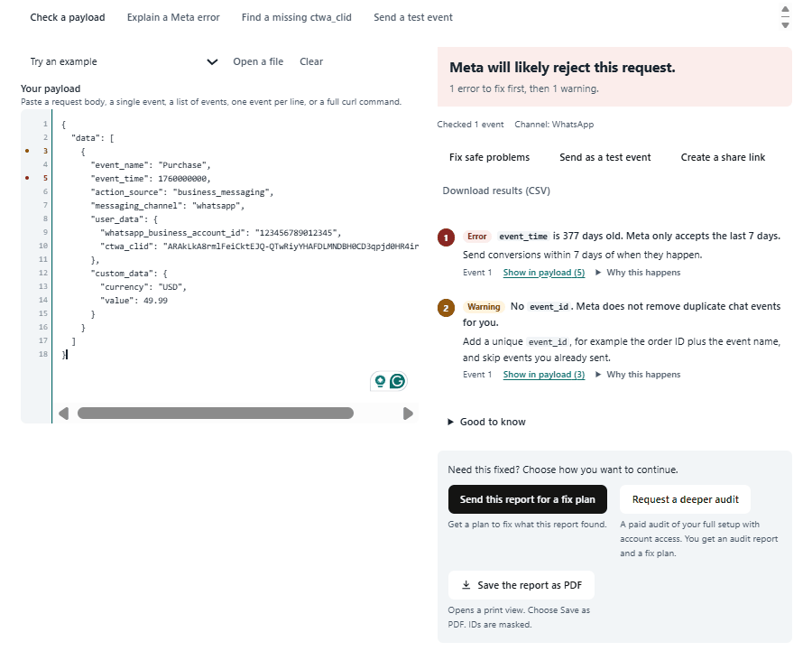This screenshot has width=812, height=651.
Task: Show event_time error in payload line 5
Action: (544, 273)
